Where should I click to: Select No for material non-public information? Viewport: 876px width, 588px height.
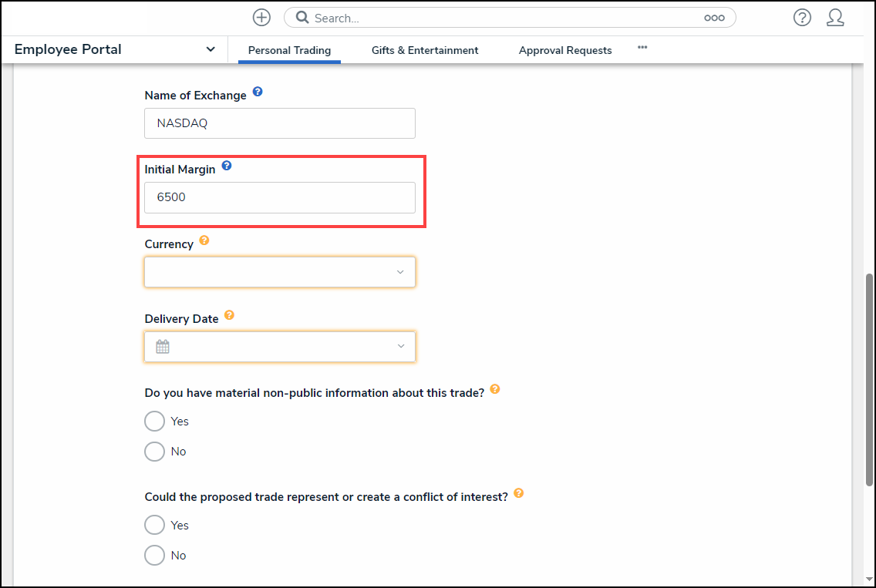(155, 452)
